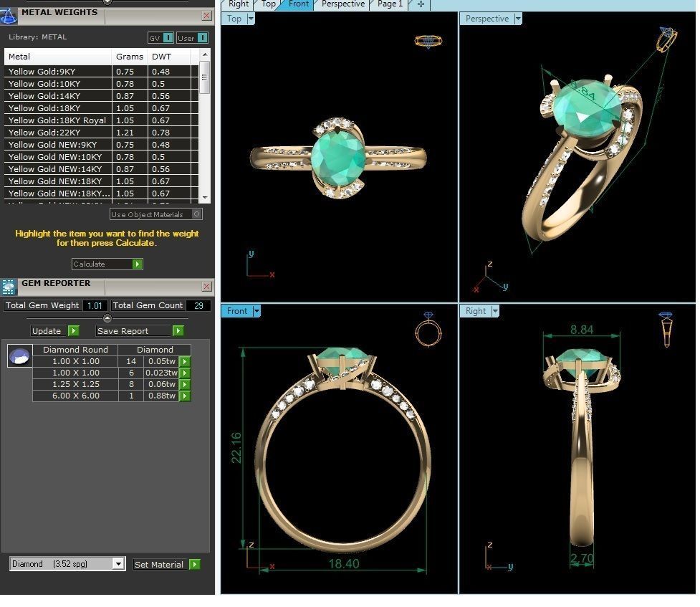Screen dimensions: 700x607
Task: Close the Gem Reporter panel
Action: click(x=206, y=287)
